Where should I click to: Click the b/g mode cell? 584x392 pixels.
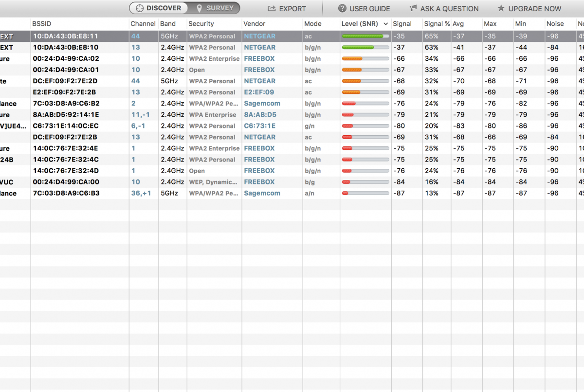click(310, 182)
